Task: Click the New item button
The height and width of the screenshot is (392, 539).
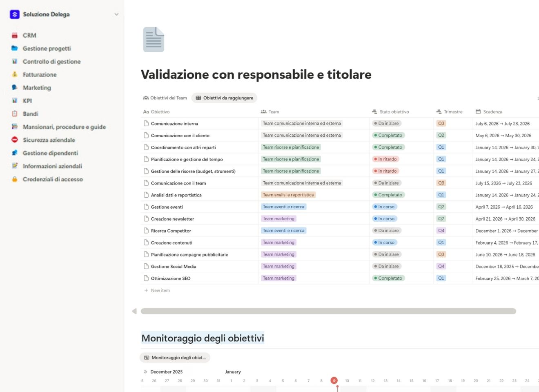Action: click(x=157, y=290)
